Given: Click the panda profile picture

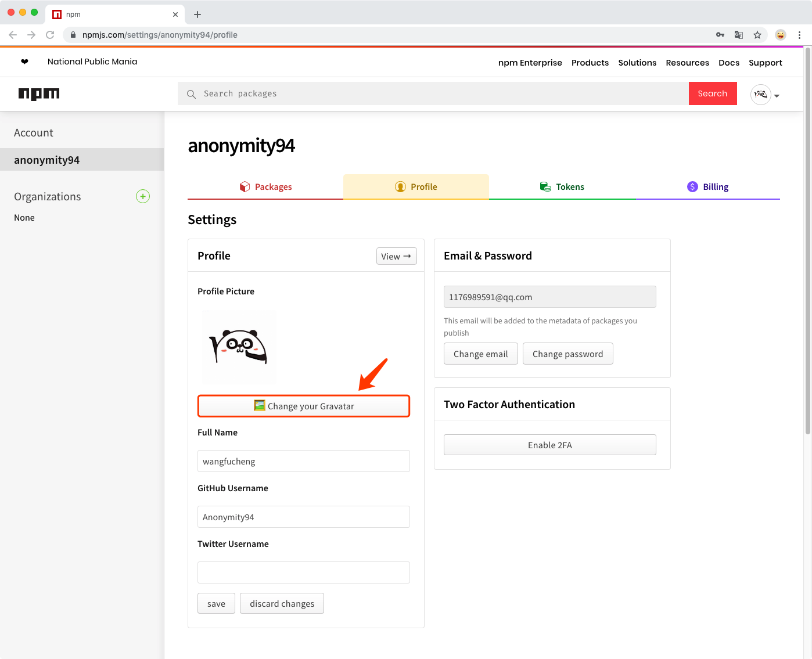Looking at the screenshot, I should [239, 347].
